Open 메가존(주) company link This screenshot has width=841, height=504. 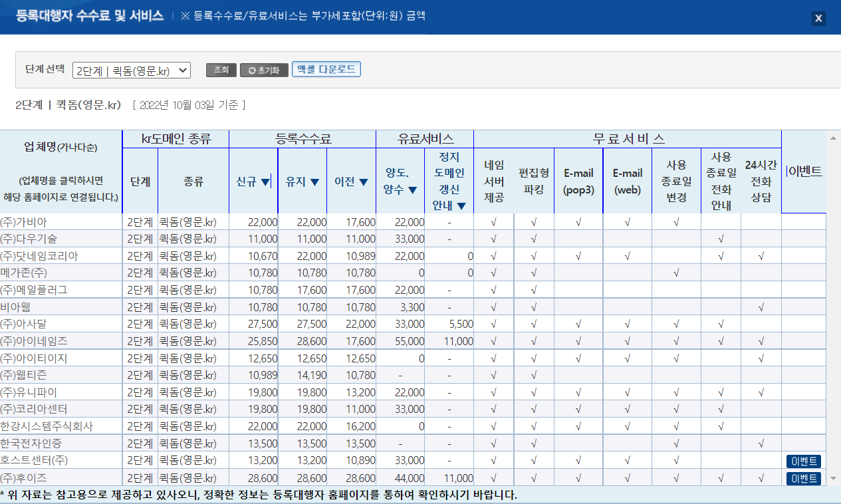tap(24, 273)
